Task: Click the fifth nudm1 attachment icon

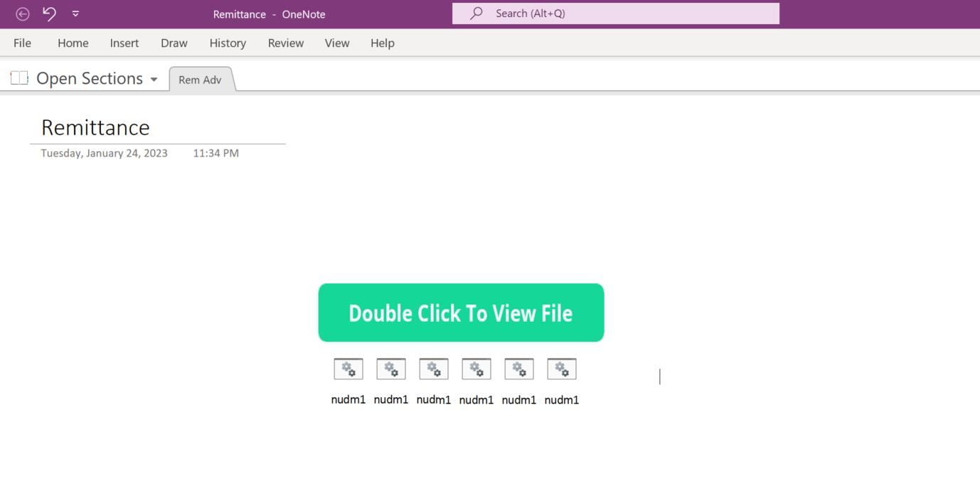Action: (518, 368)
